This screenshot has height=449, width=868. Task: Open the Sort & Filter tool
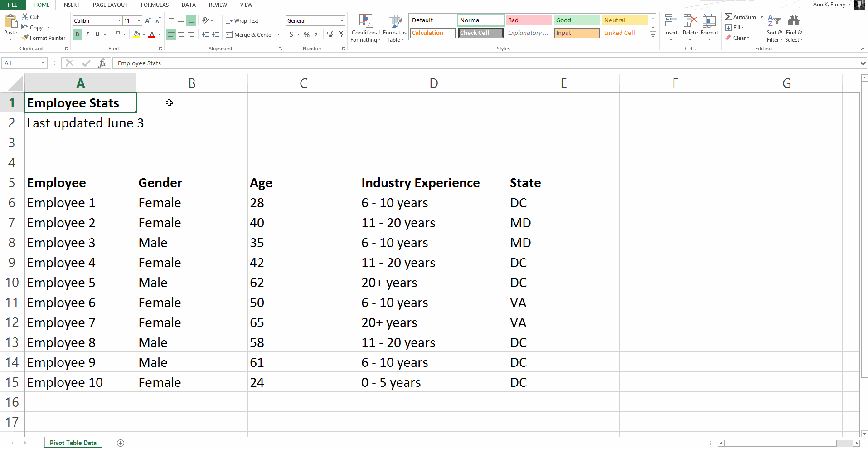tap(774, 28)
